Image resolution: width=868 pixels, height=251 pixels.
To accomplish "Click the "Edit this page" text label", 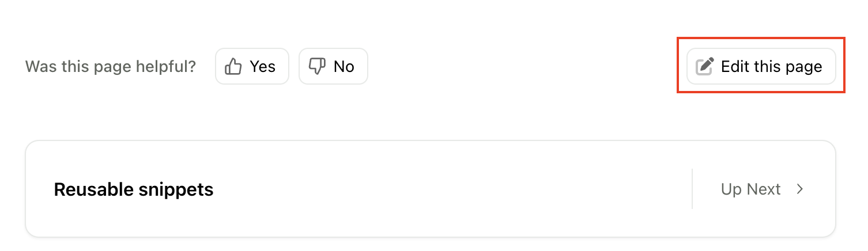I will tap(772, 67).
